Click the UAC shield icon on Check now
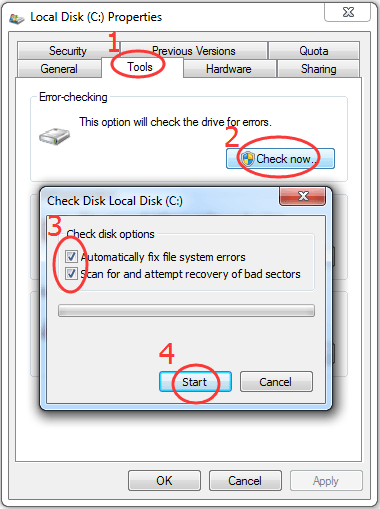The height and width of the screenshot is (509, 380). [248, 159]
